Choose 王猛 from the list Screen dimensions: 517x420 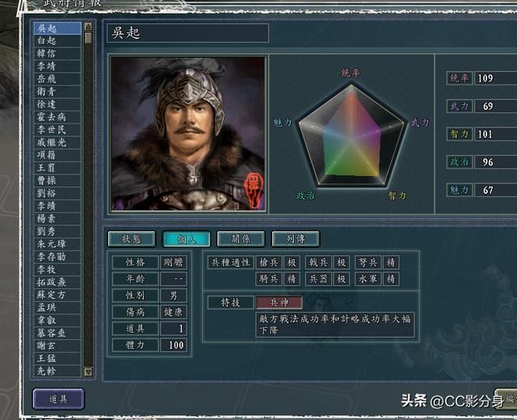click(x=57, y=359)
